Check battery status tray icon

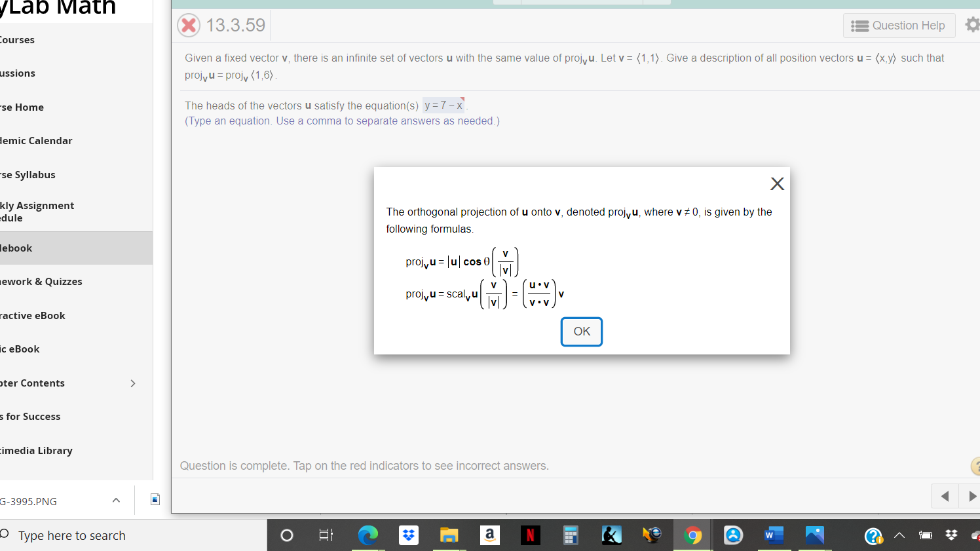tap(926, 535)
